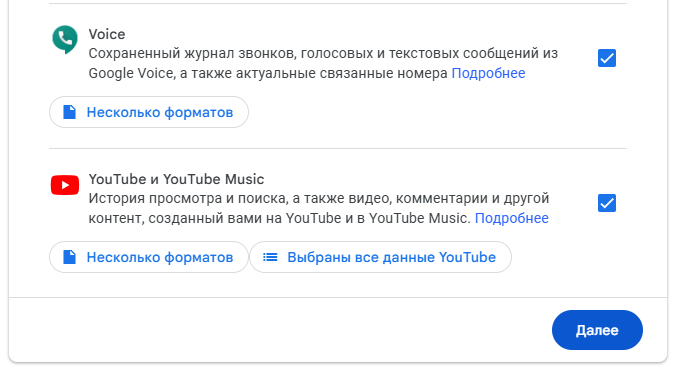Click the list icon beside Выбраны все данные YouTube

(270, 257)
